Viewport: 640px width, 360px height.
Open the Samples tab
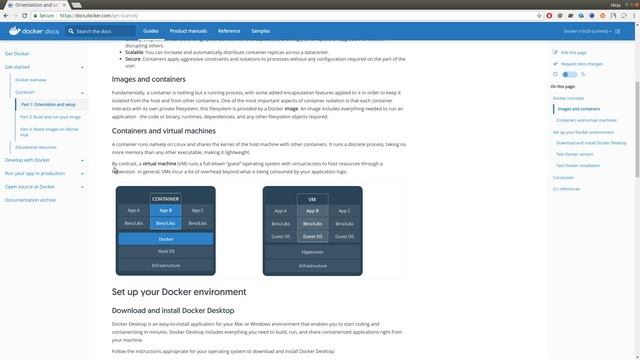[260, 31]
